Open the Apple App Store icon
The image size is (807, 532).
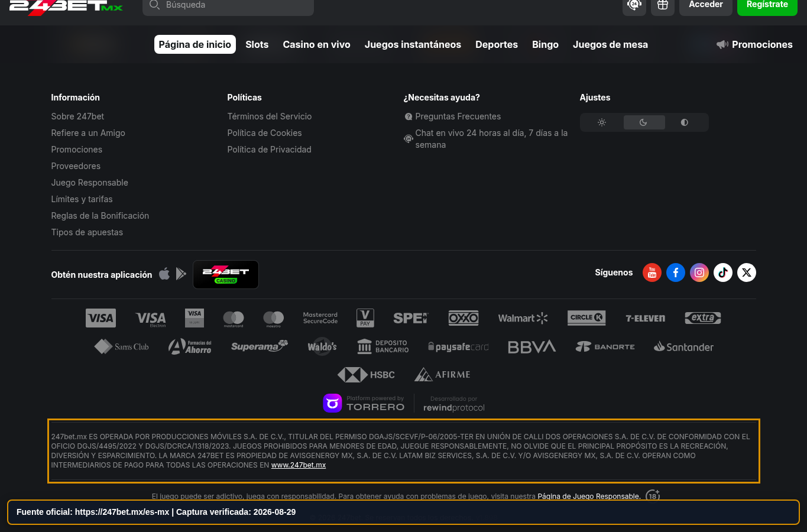(164, 274)
